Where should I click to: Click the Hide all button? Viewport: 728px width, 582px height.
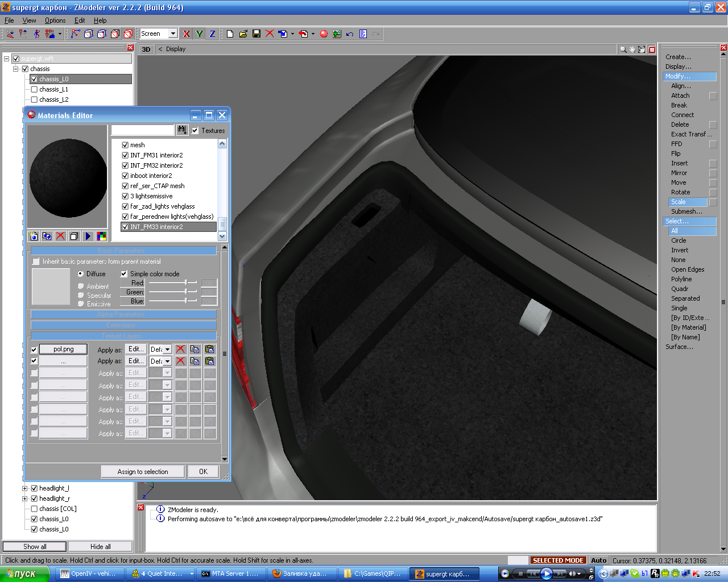(x=100, y=547)
